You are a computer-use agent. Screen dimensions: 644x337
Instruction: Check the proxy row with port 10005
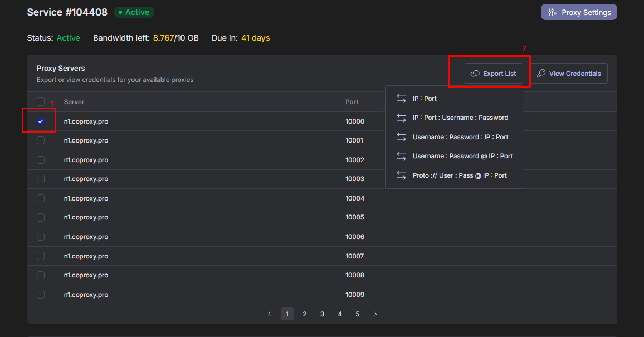[41, 217]
